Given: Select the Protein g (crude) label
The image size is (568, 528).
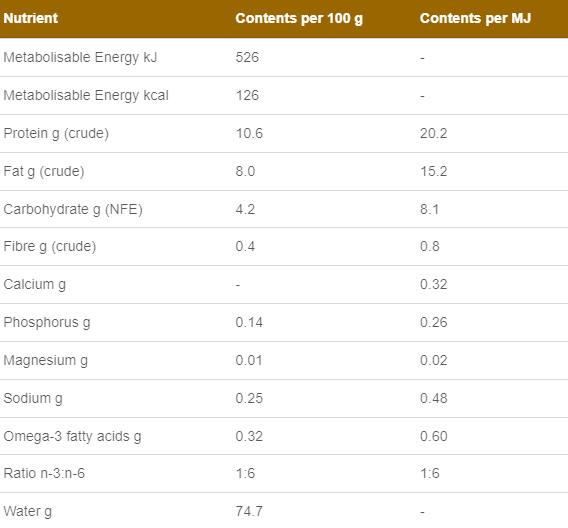Looking at the screenshot, I should point(56,134).
